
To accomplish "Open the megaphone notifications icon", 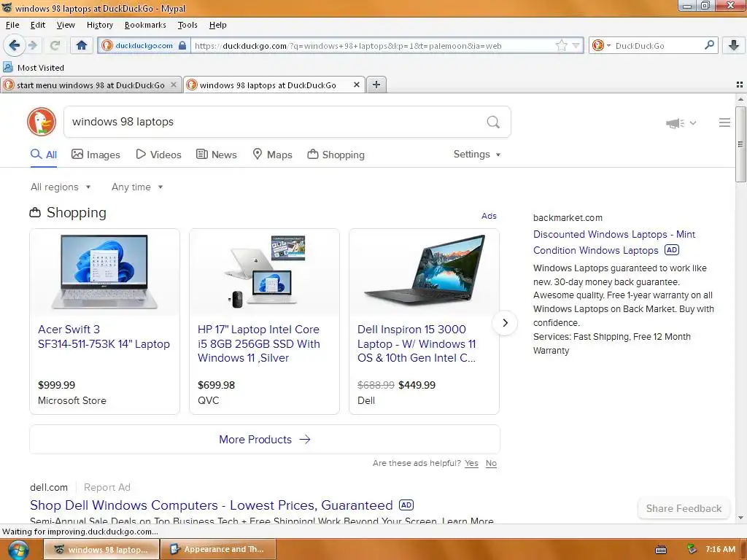I will click(675, 123).
